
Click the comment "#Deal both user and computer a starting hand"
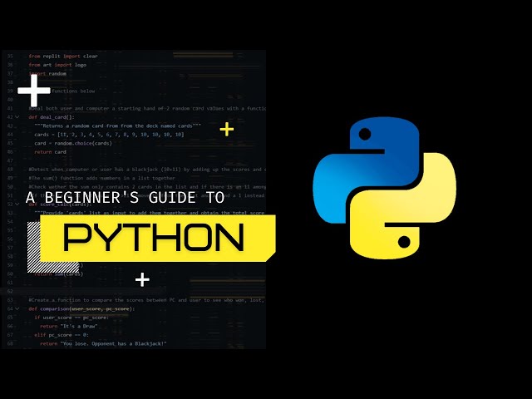pyautogui.click(x=147, y=109)
